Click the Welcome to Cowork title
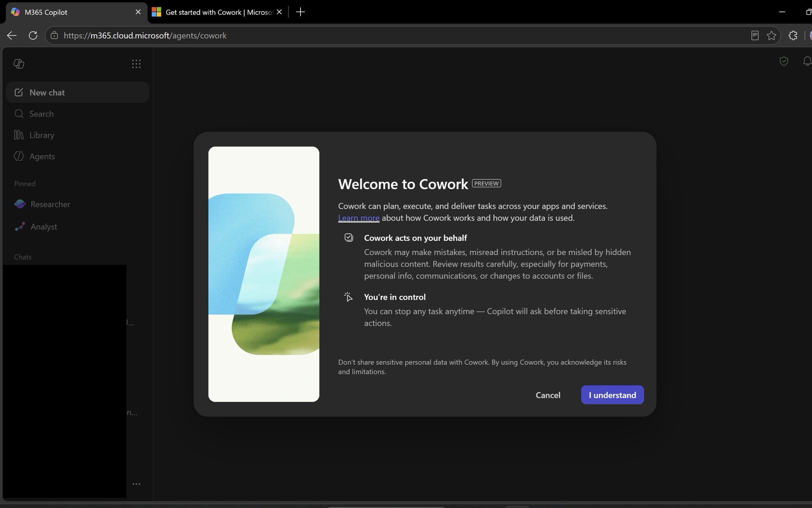 [x=403, y=184]
